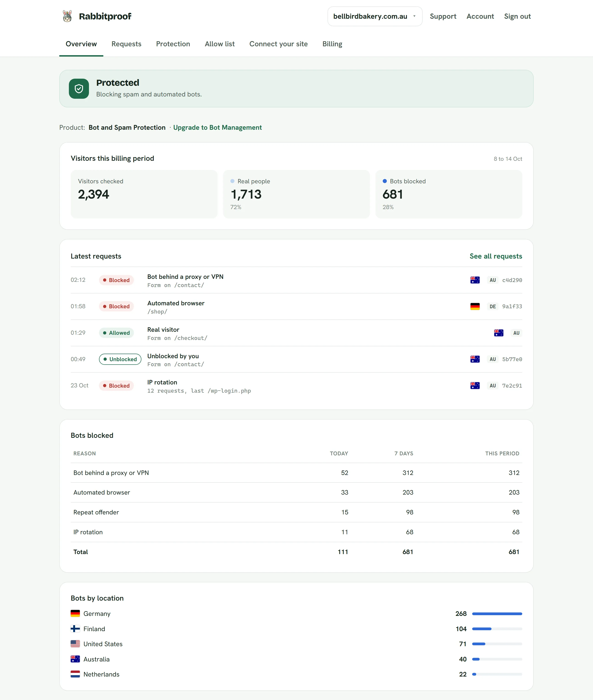Open the Billing tab

pyautogui.click(x=332, y=44)
